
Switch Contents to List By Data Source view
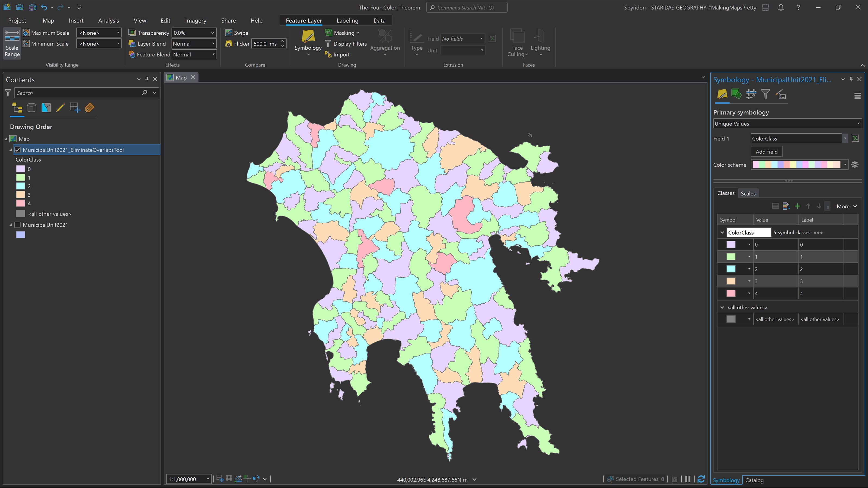pyautogui.click(x=31, y=107)
